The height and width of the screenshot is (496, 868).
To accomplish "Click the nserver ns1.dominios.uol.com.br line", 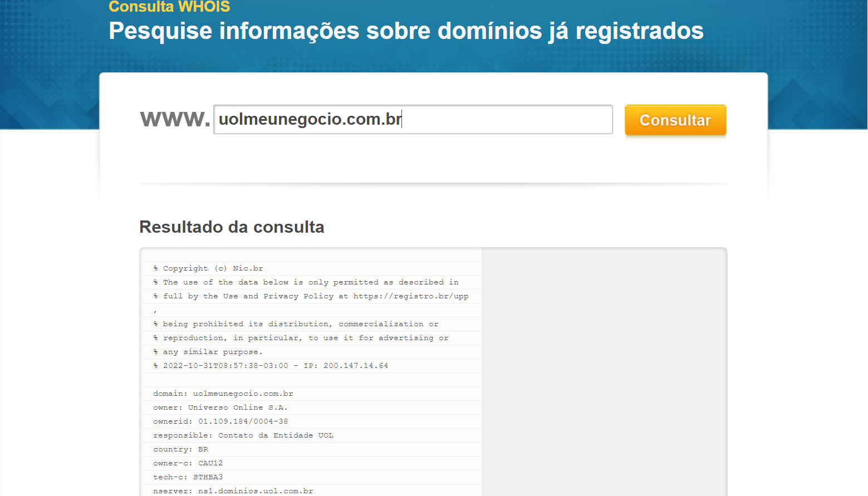I will [233, 490].
